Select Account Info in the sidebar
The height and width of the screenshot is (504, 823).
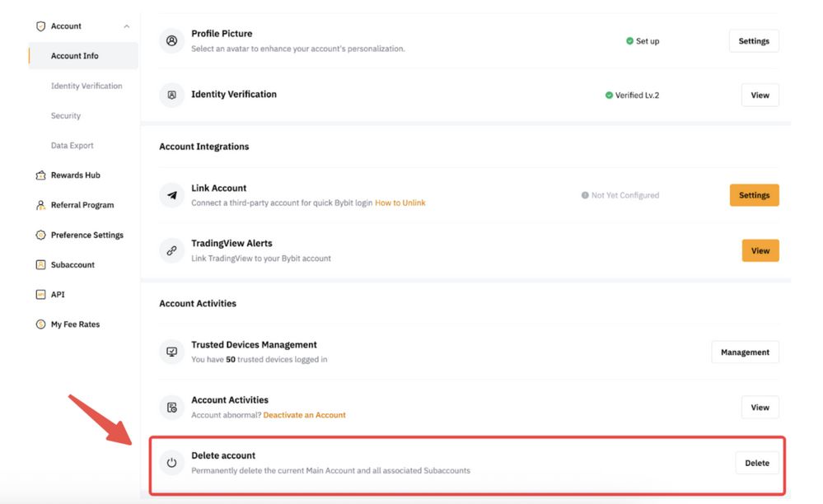click(x=83, y=56)
